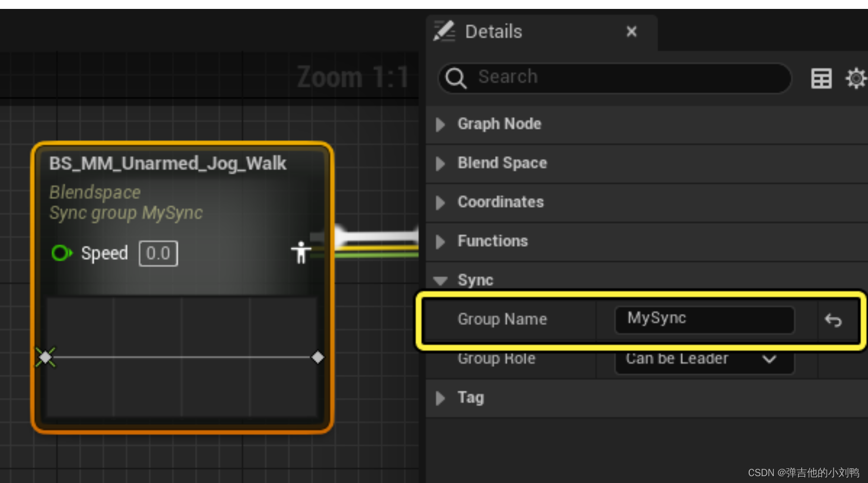
Task: Select the BS_MM_Unarmed_Jog_Walk node
Action: click(168, 163)
